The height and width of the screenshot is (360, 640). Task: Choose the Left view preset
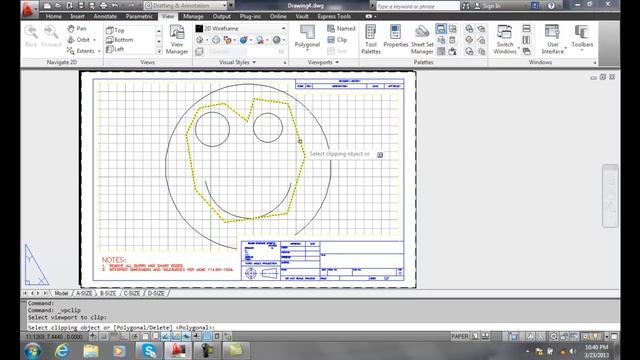tap(115, 49)
